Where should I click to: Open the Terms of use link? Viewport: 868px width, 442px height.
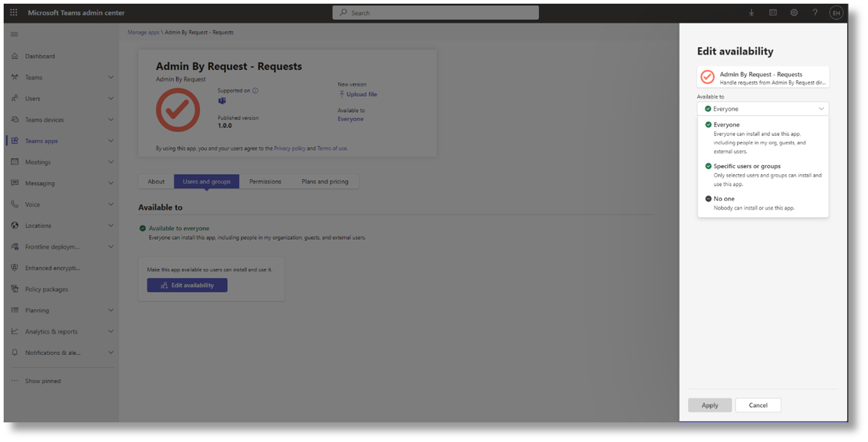331,148
